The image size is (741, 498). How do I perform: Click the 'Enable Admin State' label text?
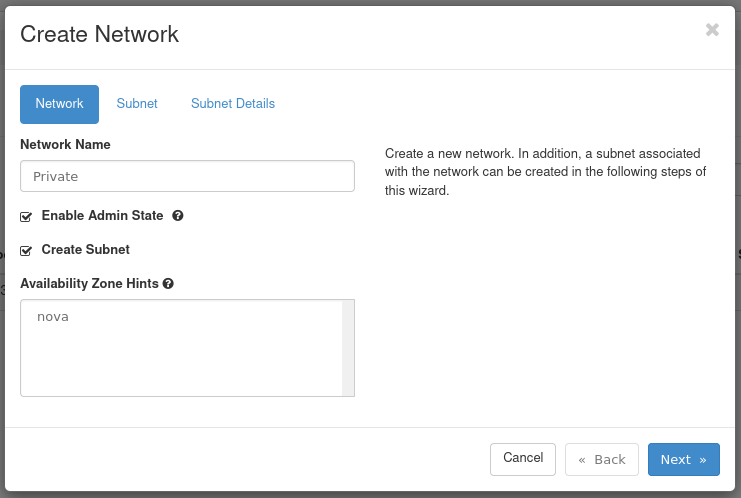tap(102, 216)
